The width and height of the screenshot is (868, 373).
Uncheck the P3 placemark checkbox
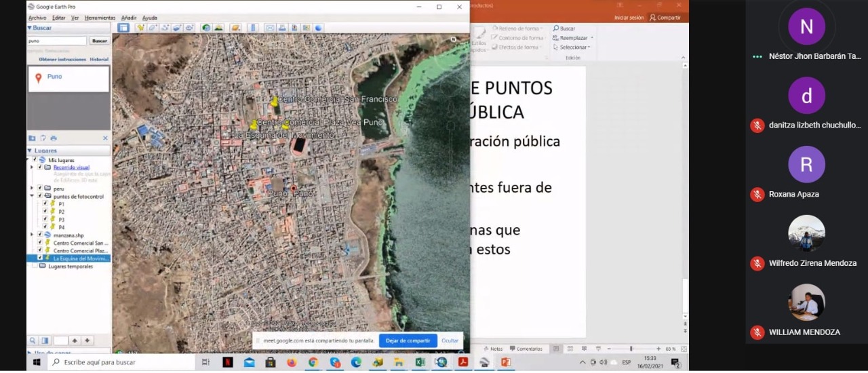tap(45, 219)
